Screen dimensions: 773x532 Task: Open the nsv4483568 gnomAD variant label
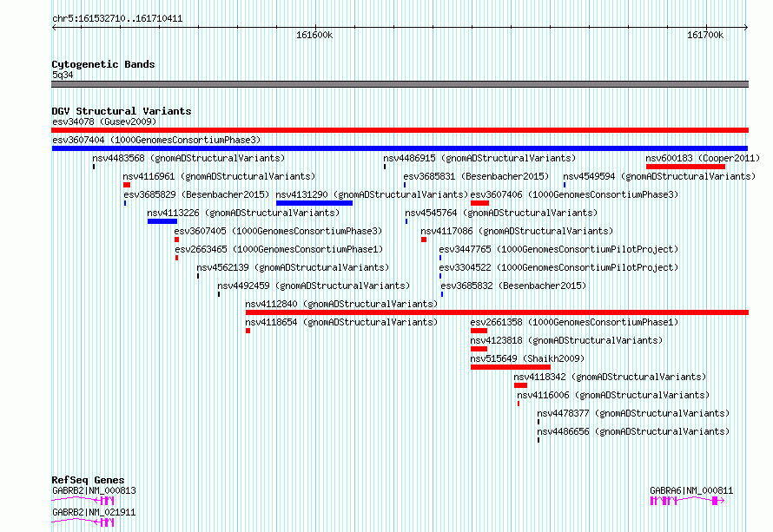pyautogui.click(x=188, y=158)
